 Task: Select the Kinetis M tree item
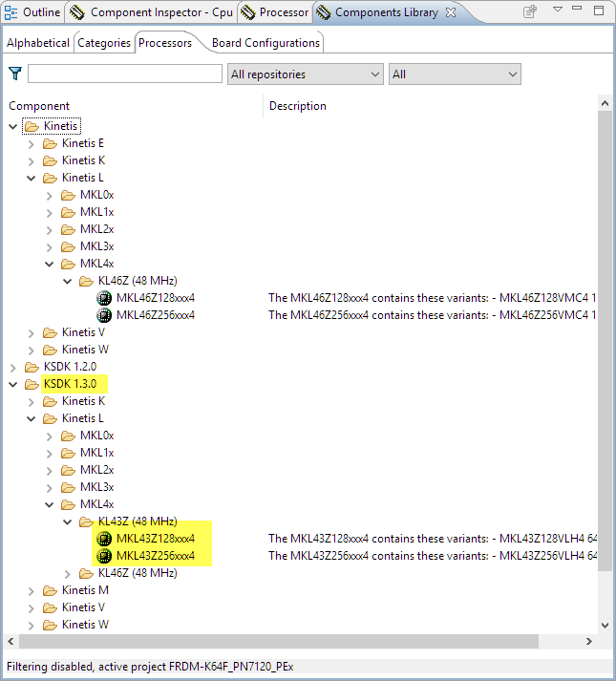[85, 590]
